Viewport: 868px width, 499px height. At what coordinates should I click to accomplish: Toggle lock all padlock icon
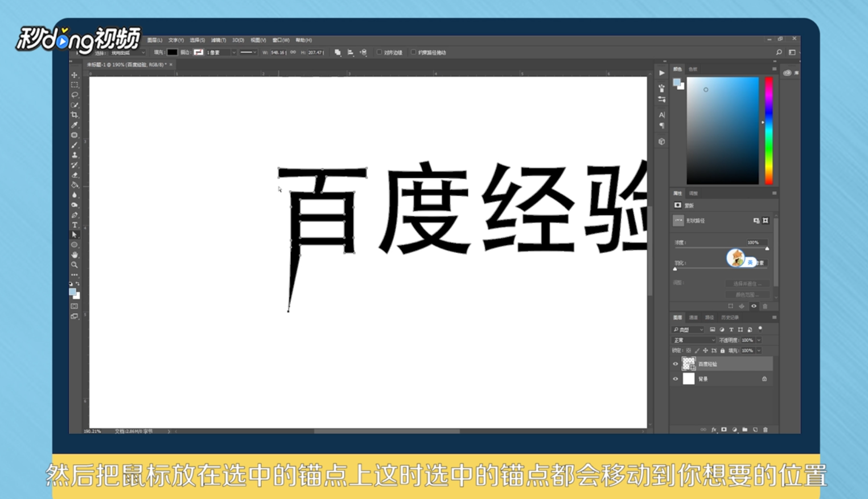coord(722,350)
